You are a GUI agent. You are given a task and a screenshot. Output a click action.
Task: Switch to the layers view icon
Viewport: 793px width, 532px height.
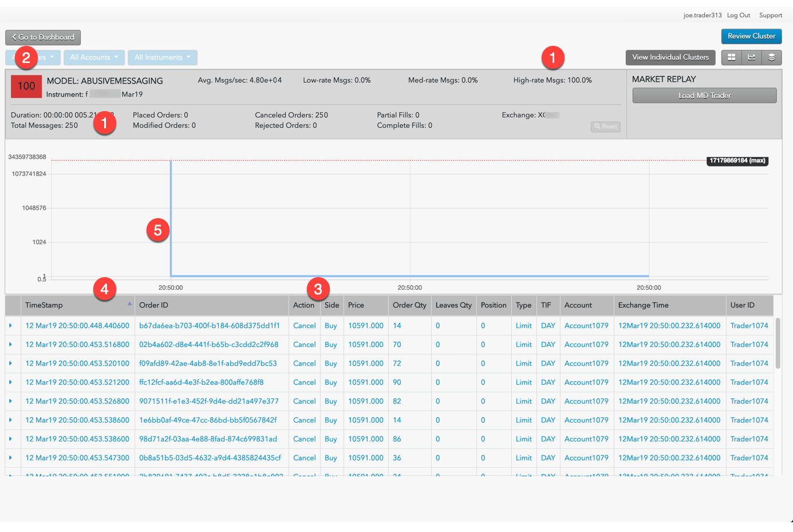(771, 57)
